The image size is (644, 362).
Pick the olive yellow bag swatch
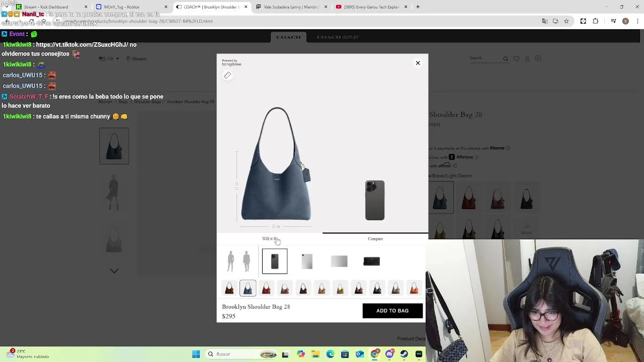(340, 288)
